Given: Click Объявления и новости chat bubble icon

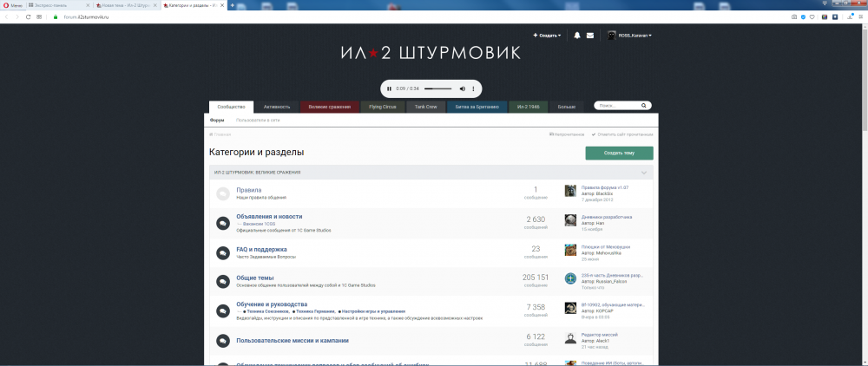Looking at the screenshot, I should click(x=222, y=224).
